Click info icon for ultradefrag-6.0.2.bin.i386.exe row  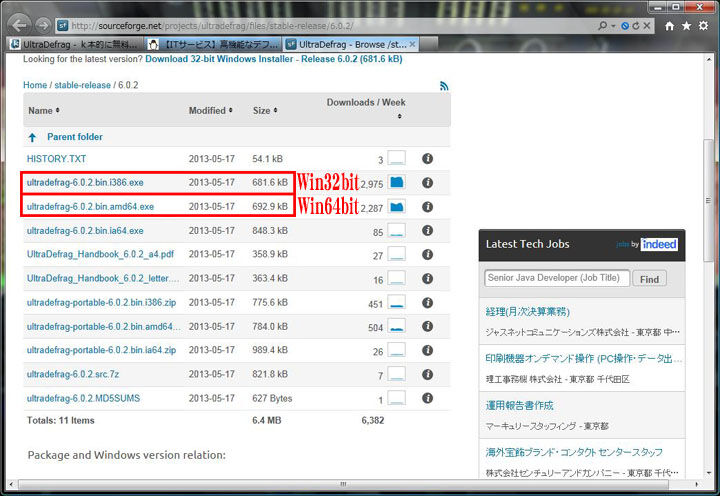pyautogui.click(x=428, y=183)
